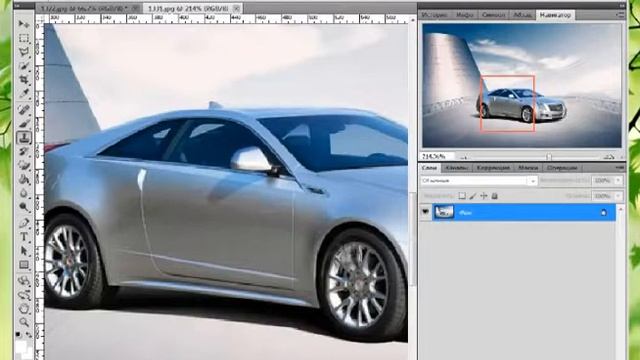
Task: Switch to the История tab
Action: point(434,15)
